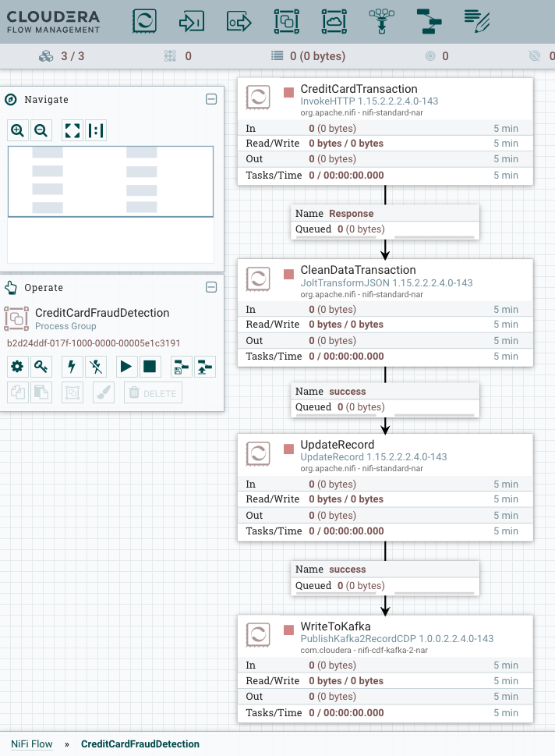The width and height of the screenshot is (555, 756).
Task: Select the WriteToKafka processor title
Action: pyautogui.click(x=335, y=626)
